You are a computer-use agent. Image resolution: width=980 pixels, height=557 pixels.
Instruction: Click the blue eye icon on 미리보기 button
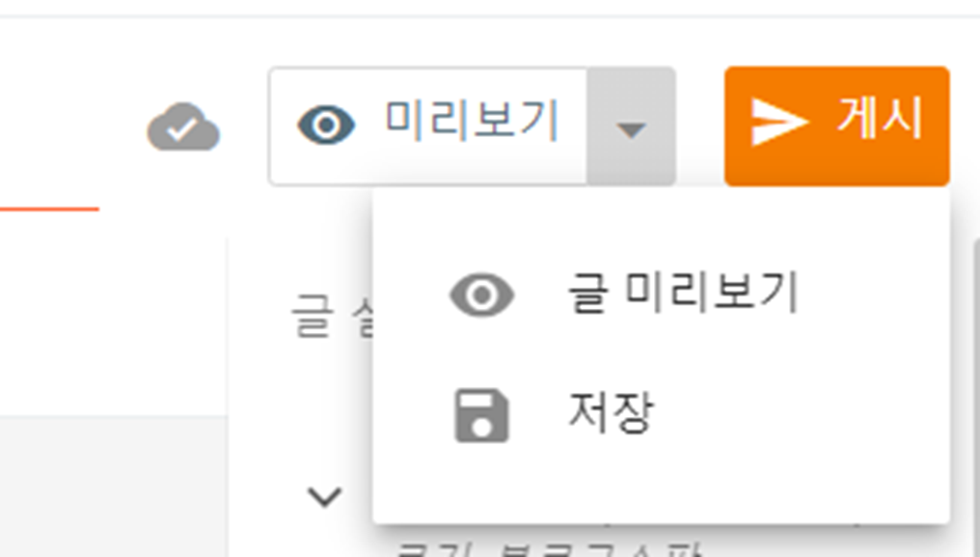326,125
